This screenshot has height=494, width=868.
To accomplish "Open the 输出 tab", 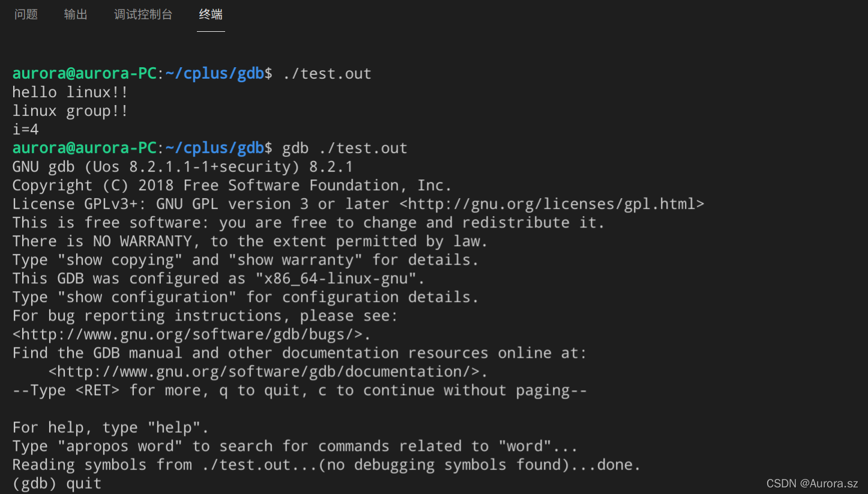I will point(76,14).
